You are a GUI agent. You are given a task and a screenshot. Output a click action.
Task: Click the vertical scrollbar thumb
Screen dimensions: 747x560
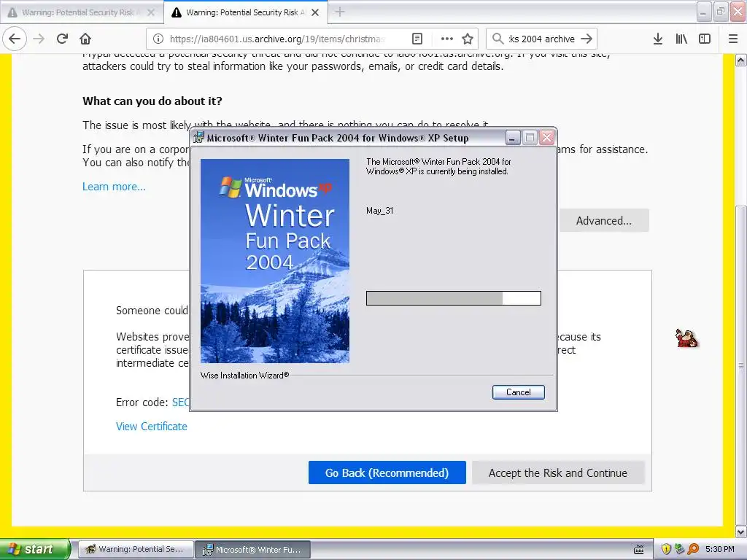pyautogui.click(x=740, y=365)
